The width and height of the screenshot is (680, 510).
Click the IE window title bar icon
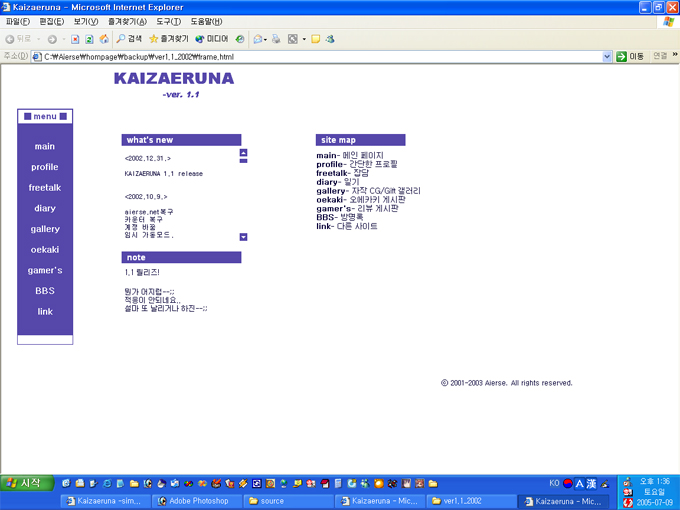6,7
